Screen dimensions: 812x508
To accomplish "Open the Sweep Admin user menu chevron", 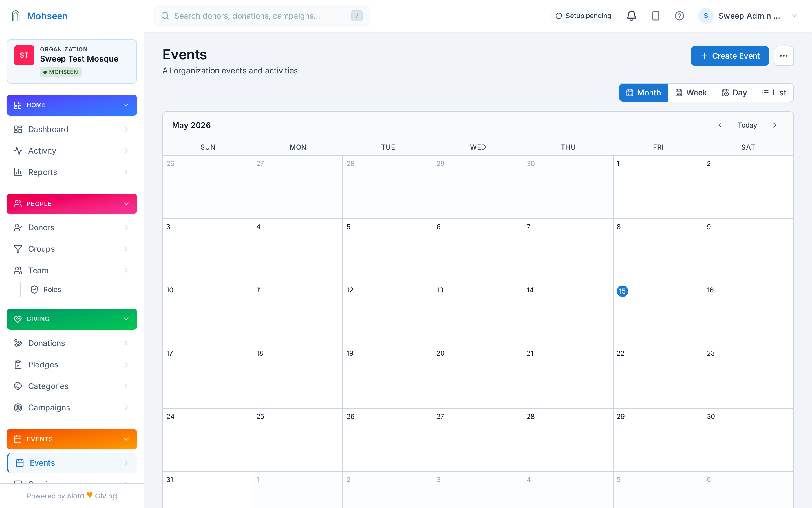I will pyautogui.click(x=794, y=16).
